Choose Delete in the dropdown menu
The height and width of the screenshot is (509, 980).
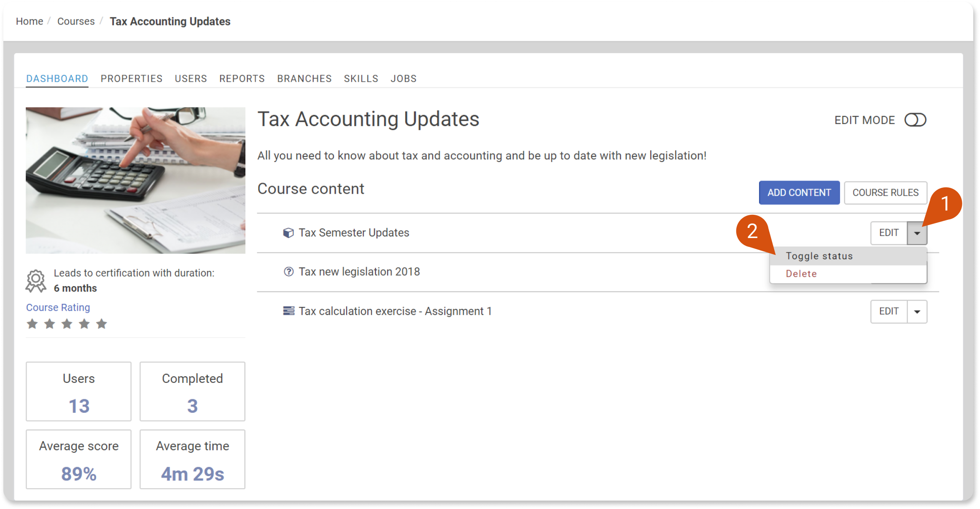coord(848,274)
